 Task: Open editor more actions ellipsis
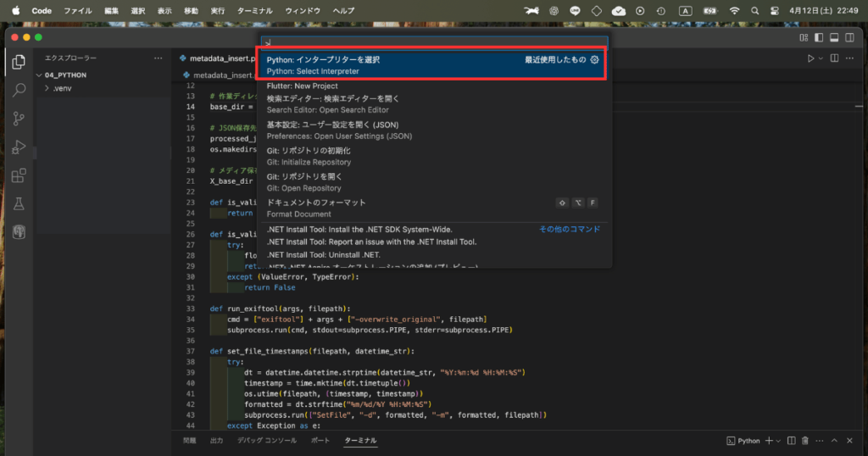849,58
